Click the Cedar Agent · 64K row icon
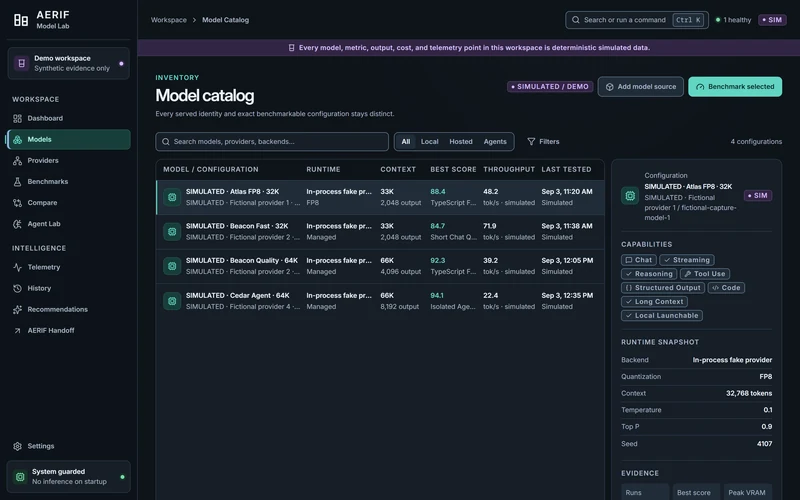Screen dimensions: 800x500 click(172, 301)
